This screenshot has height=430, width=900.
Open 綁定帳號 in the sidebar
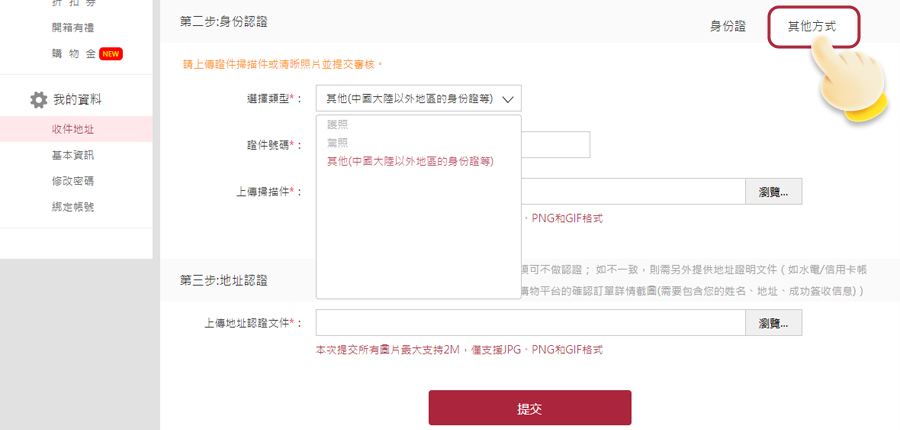(73, 207)
